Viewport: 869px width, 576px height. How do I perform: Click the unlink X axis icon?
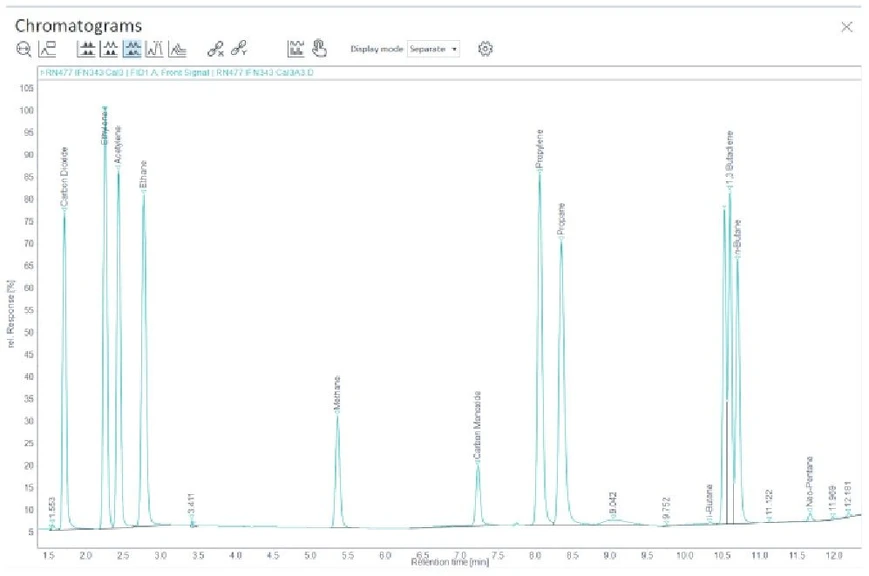pyautogui.click(x=215, y=49)
